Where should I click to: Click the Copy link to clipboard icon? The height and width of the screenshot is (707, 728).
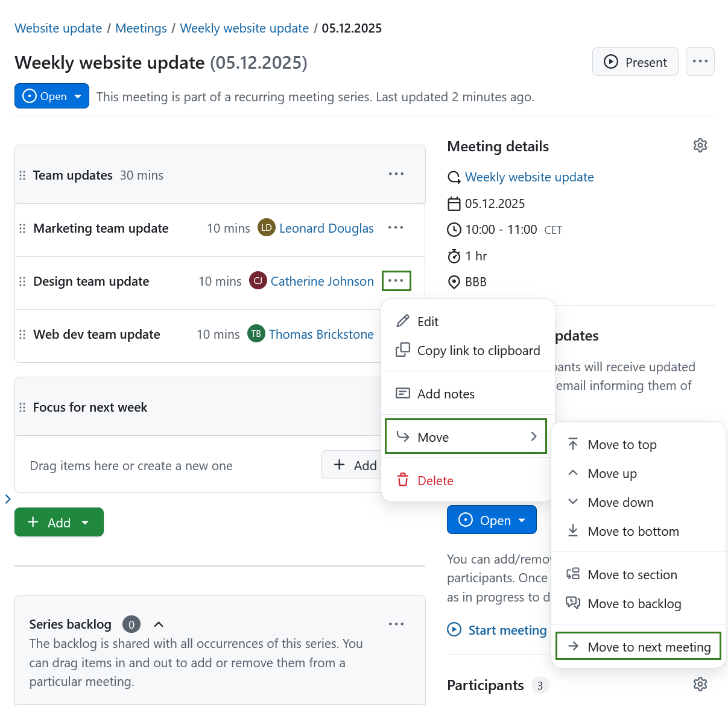tap(402, 350)
